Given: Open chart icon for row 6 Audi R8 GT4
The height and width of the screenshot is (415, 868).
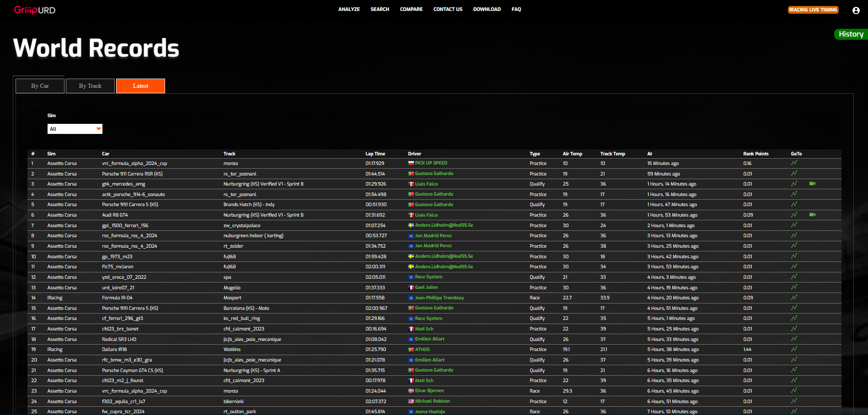Looking at the screenshot, I should pyautogui.click(x=794, y=215).
